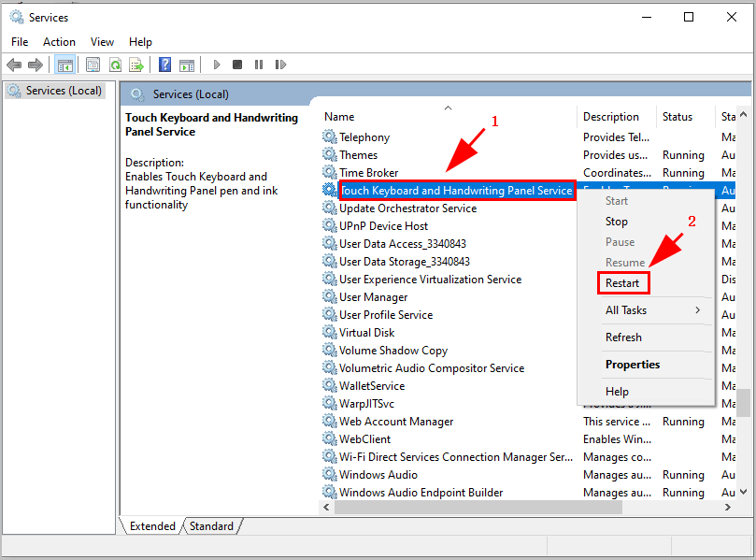Image resolution: width=756 pixels, height=560 pixels.
Task: Switch to the Standard tab
Action: click(211, 525)
